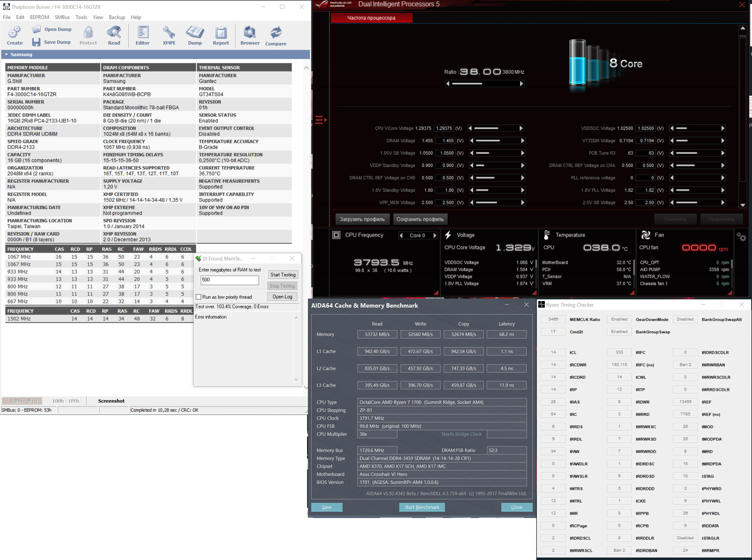This screenshot has width=752, height=560.
Task: Enable Run as low priority thread checkbox
Action: coord(199,297)
